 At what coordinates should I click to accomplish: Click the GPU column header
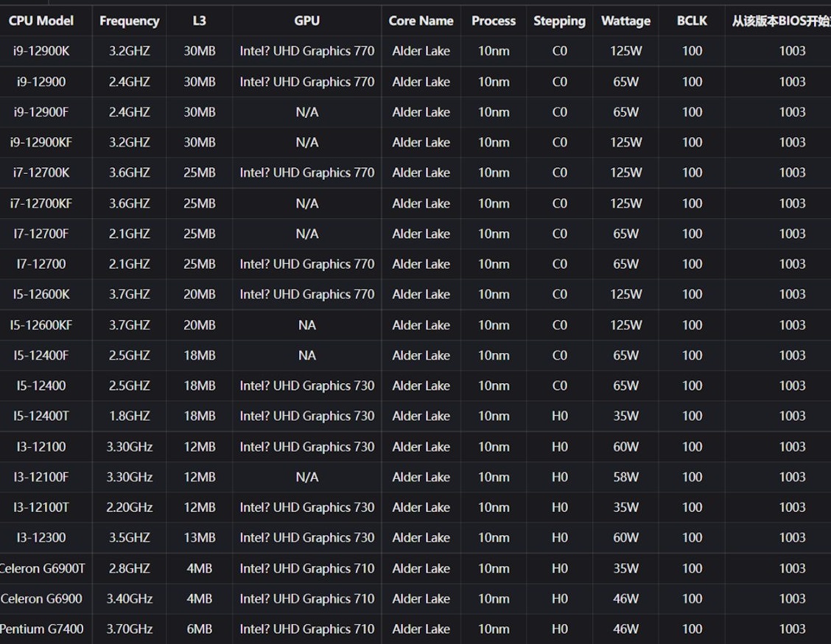click(x=307, y=21)
